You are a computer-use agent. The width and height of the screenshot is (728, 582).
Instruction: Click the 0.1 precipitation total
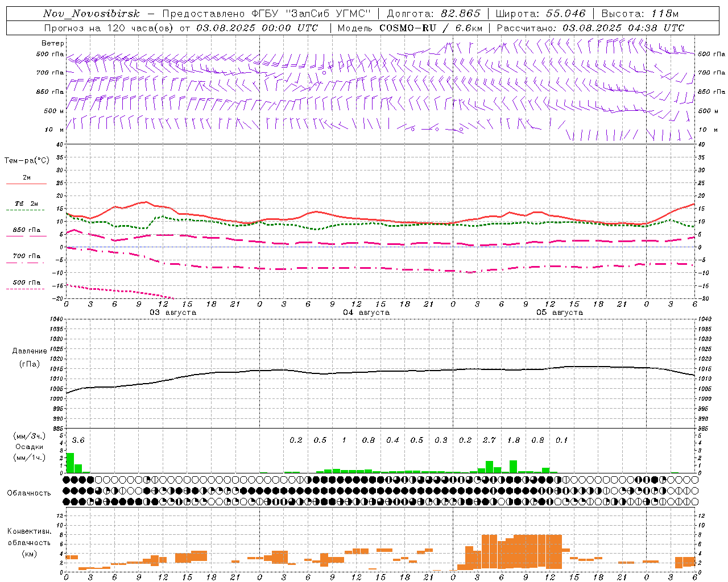pyautogui.click(x=561, y=440)
